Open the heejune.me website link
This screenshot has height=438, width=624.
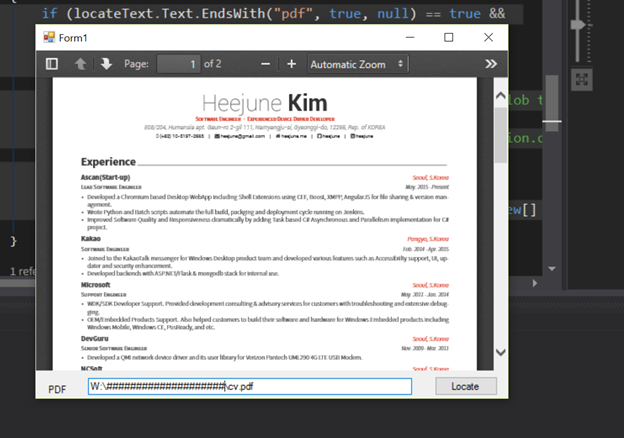point(292,135)
